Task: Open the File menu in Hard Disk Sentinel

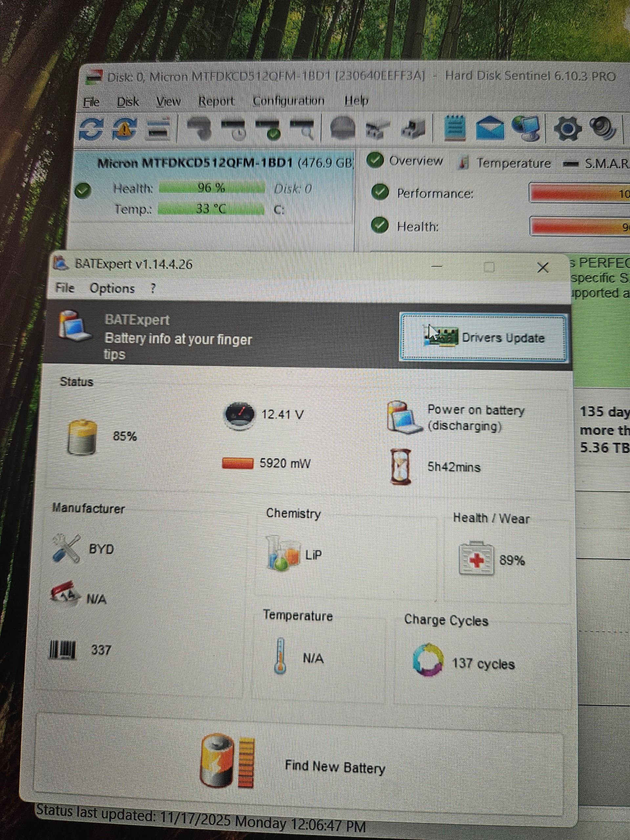Action: tap(92, 102)
